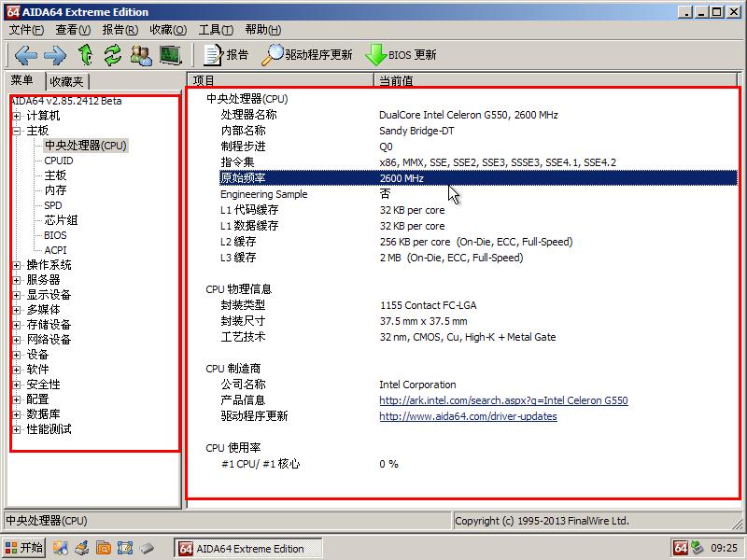Open first quick launch icon beside Start
This screenshot has height=560, width=747.
(61, 548)
